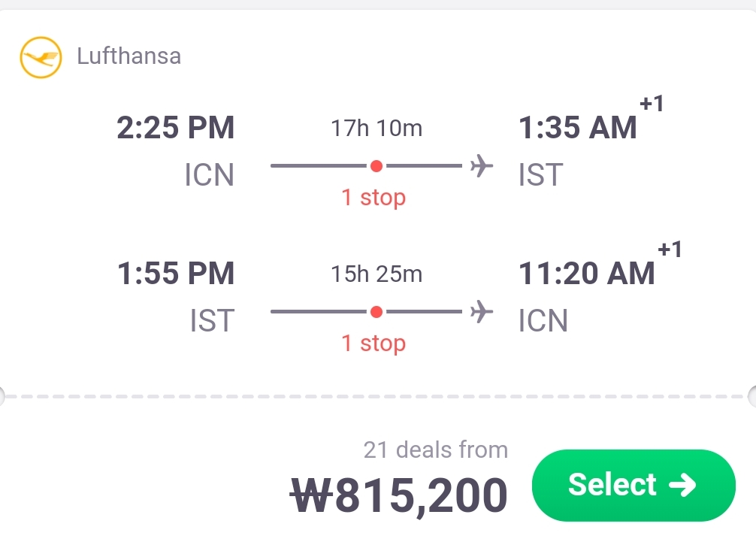Click the +1 day indicator beside 11:20 AM

click(x=670, y=250)
